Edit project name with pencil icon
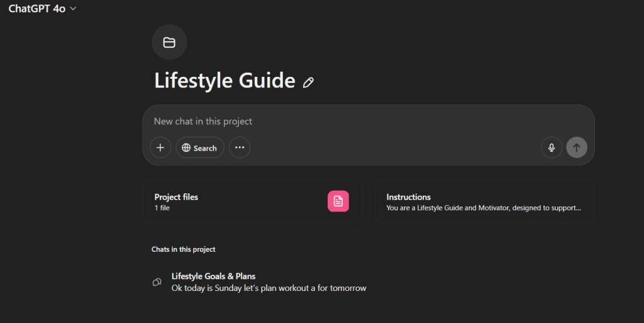Viewport: 644px width, 323px height. (x=308, y=82)
